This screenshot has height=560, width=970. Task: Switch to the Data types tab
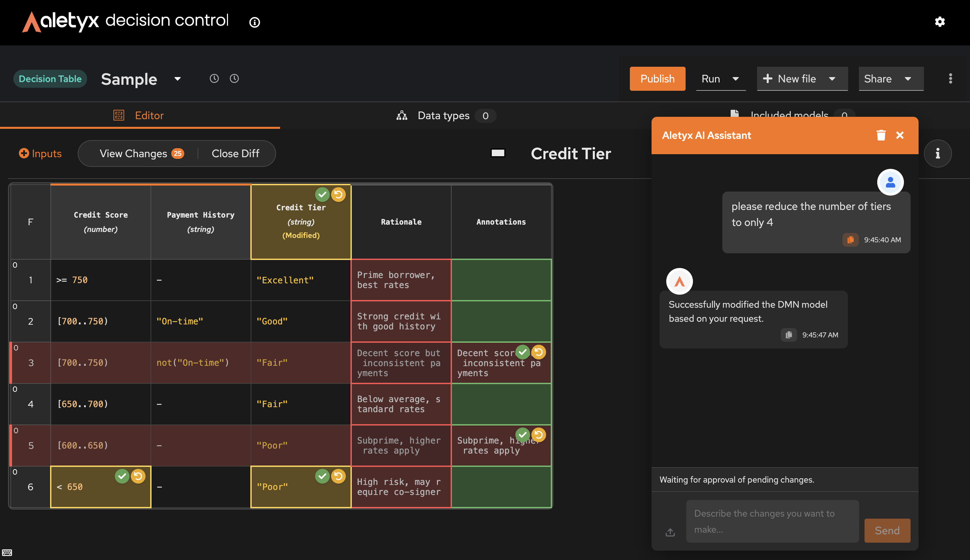444,116
